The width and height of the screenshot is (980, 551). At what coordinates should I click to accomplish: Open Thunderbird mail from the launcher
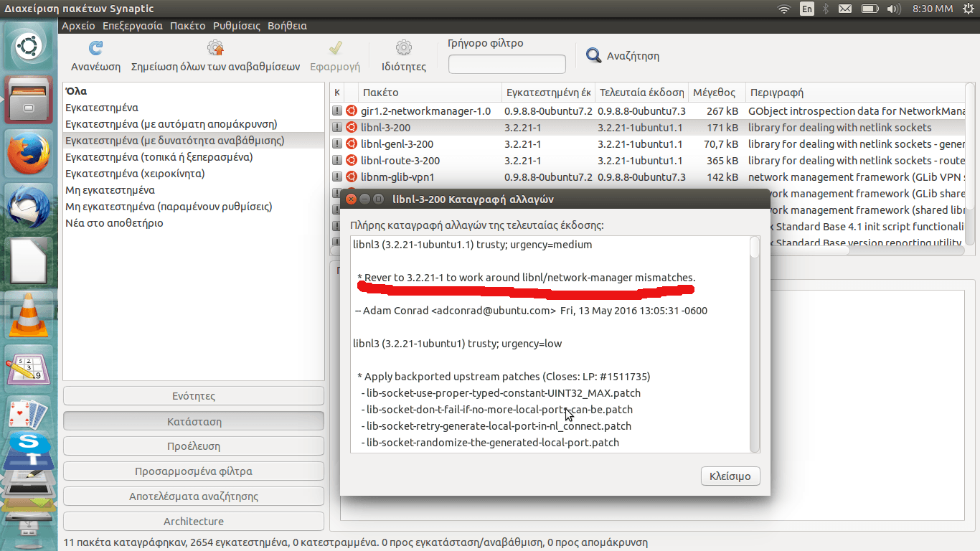click(x=29, y=207)
